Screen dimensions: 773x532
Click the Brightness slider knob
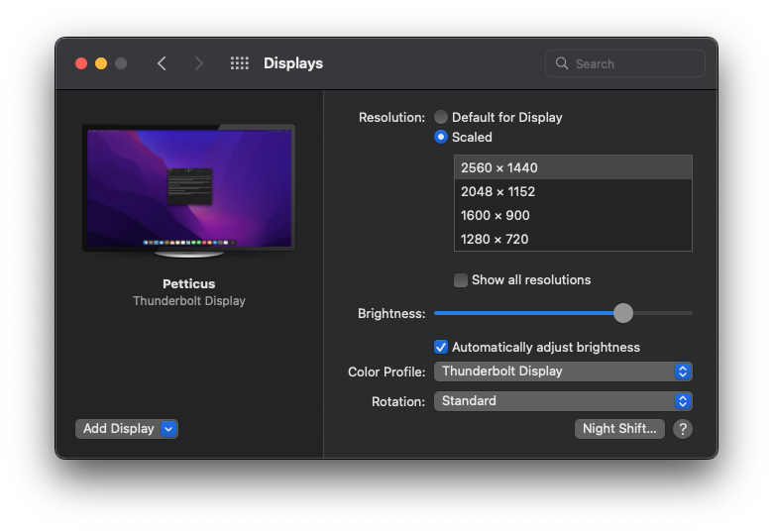point(623,313)
